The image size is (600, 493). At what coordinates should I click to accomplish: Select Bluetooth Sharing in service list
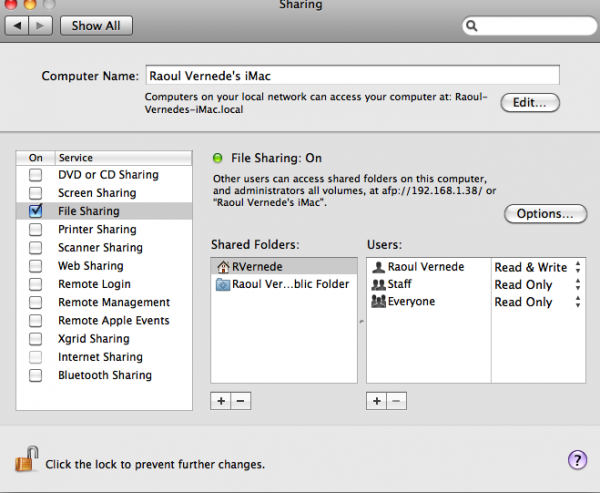pos(105,375)
